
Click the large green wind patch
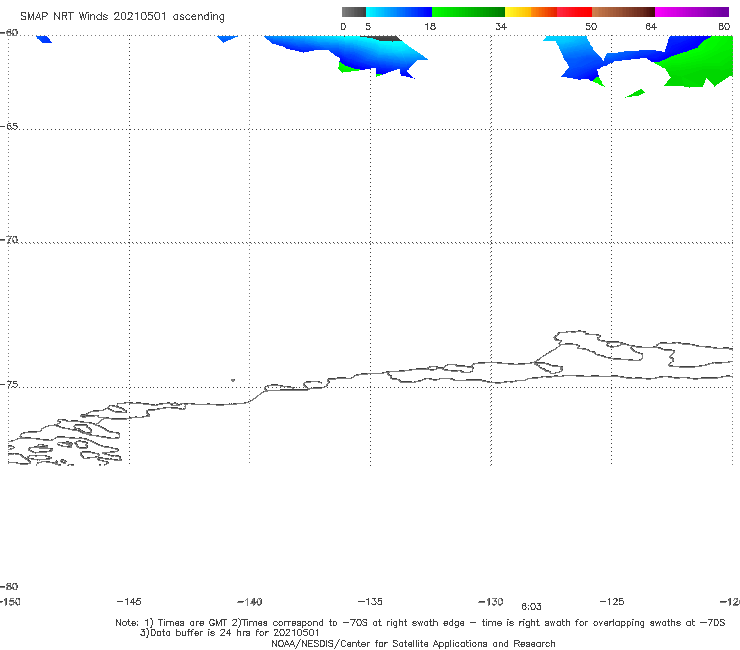click(x=696, y=64)
